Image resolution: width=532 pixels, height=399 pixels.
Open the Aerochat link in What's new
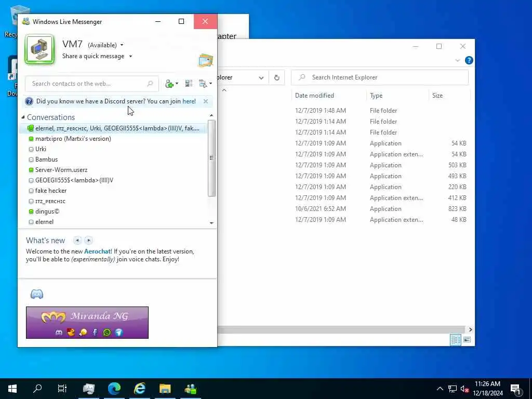click(97, 251)
